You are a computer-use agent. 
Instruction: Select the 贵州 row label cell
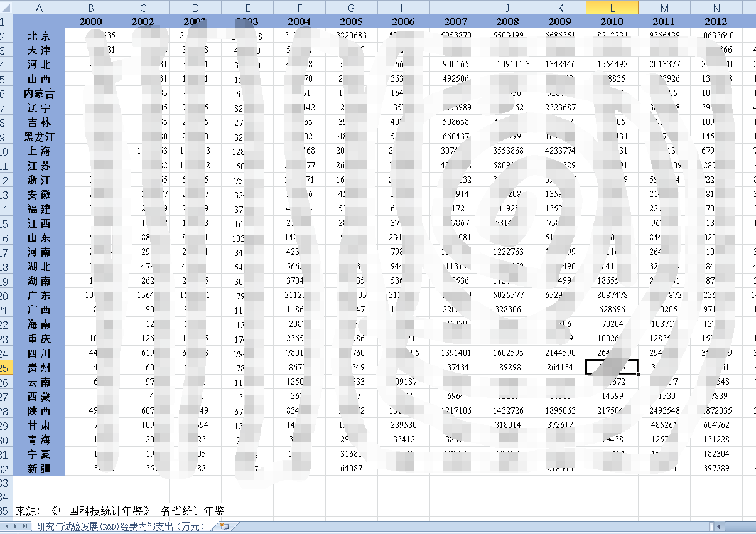(39, 368)
